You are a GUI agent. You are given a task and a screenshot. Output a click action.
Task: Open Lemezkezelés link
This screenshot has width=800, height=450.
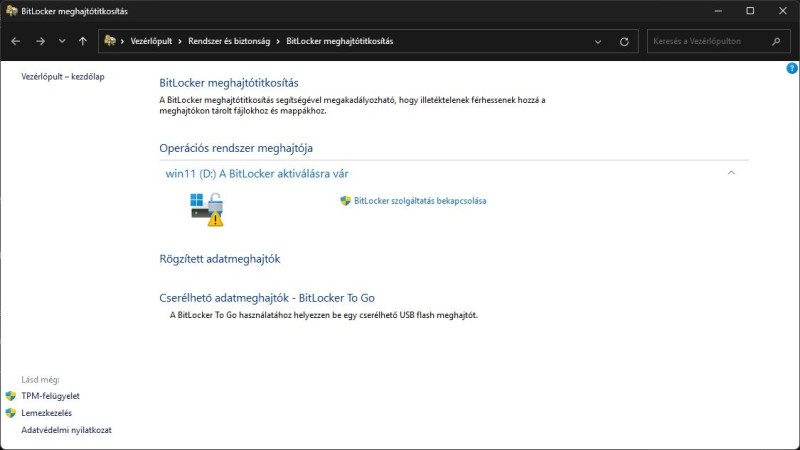(x=46, y=413)
